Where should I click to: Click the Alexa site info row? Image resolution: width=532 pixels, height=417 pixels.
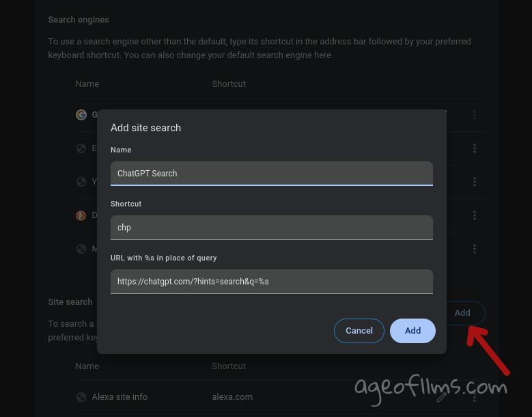tap(281, 397)
